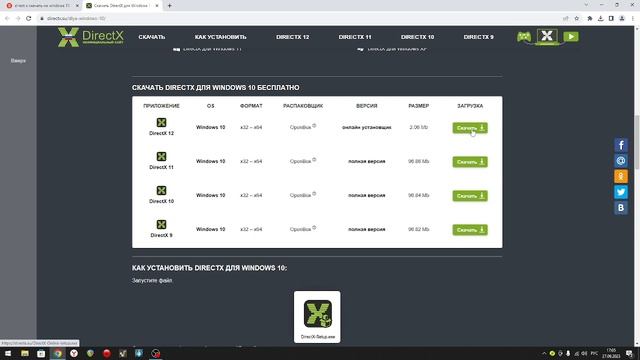
Task: Open Yandex Browser from taskbar
Action: pos(74,353)
